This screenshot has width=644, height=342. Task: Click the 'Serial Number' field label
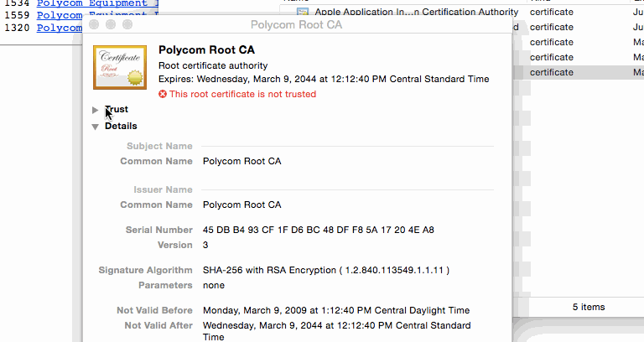pos(159,230)
